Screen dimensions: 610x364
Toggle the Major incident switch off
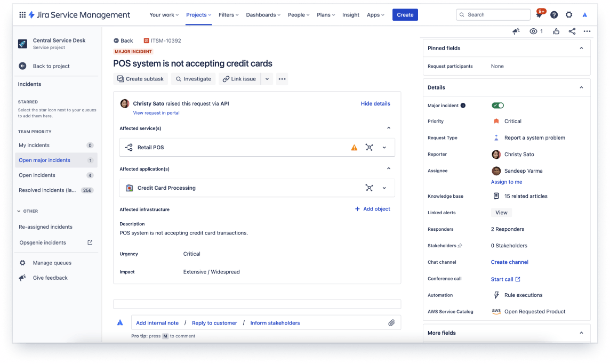click(x=497, y=106)
